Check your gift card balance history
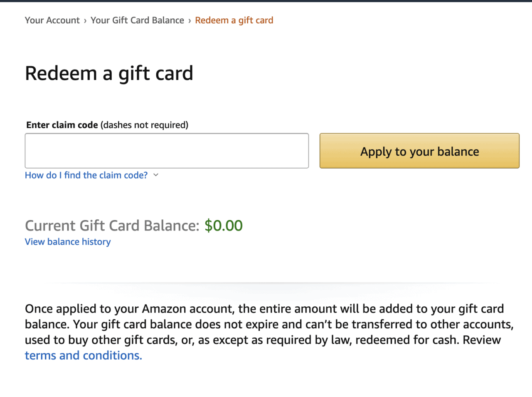The image size is (532, 397). [x=67, y=242]
